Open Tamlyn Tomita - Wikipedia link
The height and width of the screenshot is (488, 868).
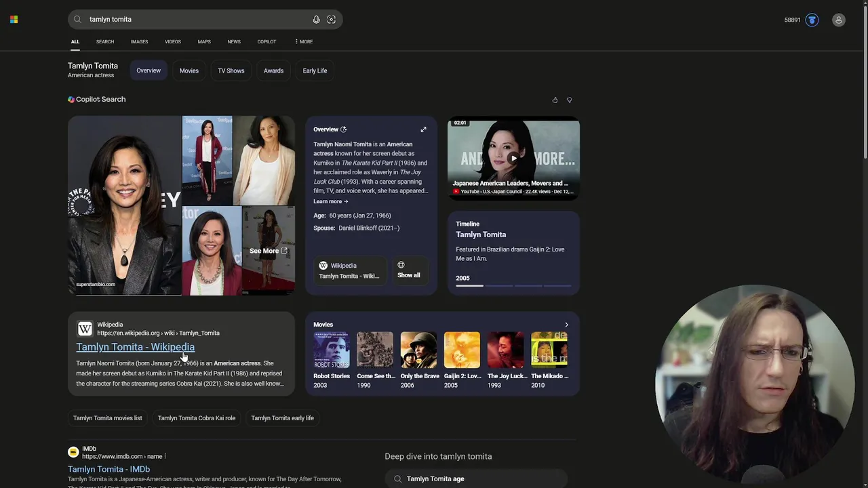tap(136, 347)
